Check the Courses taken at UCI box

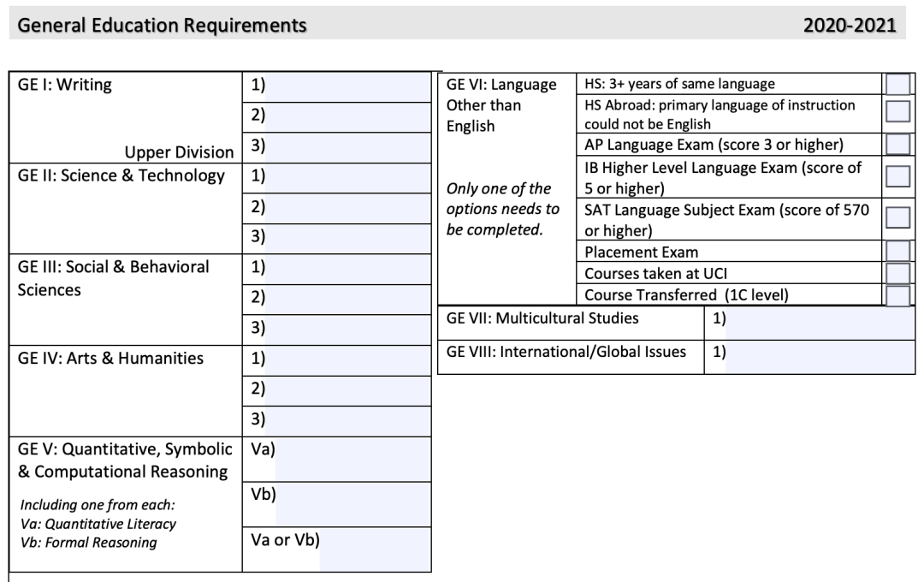click(x=897, y=274)
